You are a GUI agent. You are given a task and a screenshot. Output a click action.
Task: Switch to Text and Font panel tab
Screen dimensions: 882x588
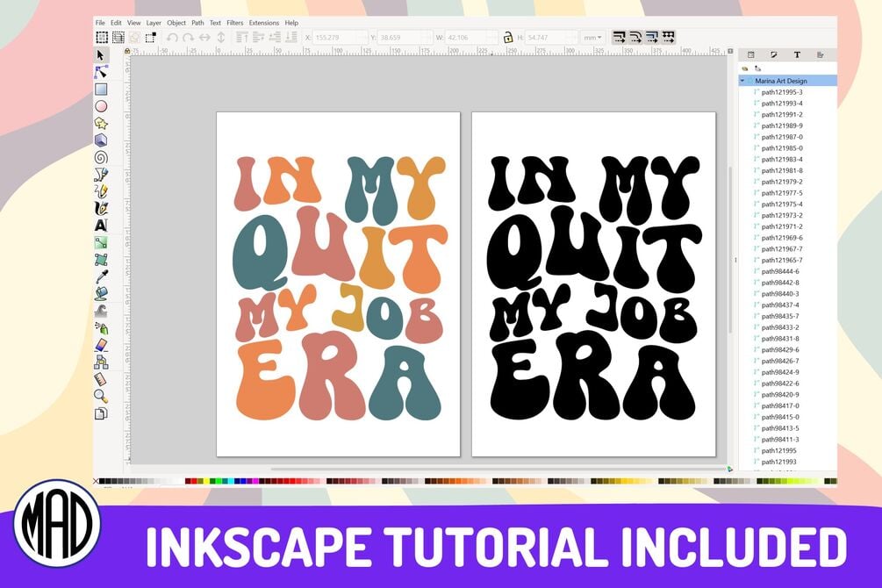point(797,54)
